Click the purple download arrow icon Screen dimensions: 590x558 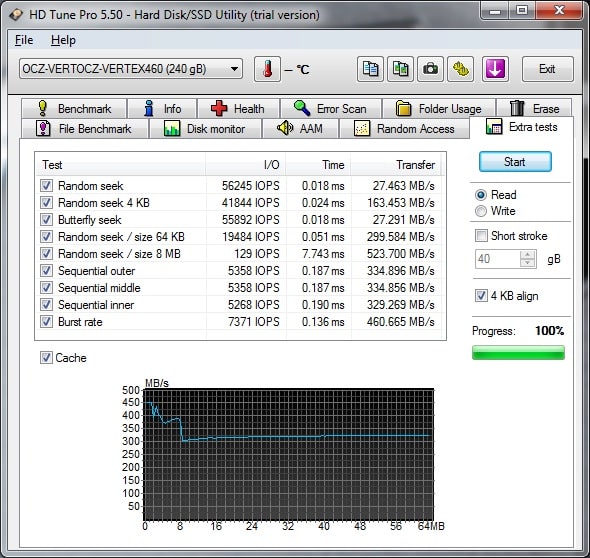495,69
